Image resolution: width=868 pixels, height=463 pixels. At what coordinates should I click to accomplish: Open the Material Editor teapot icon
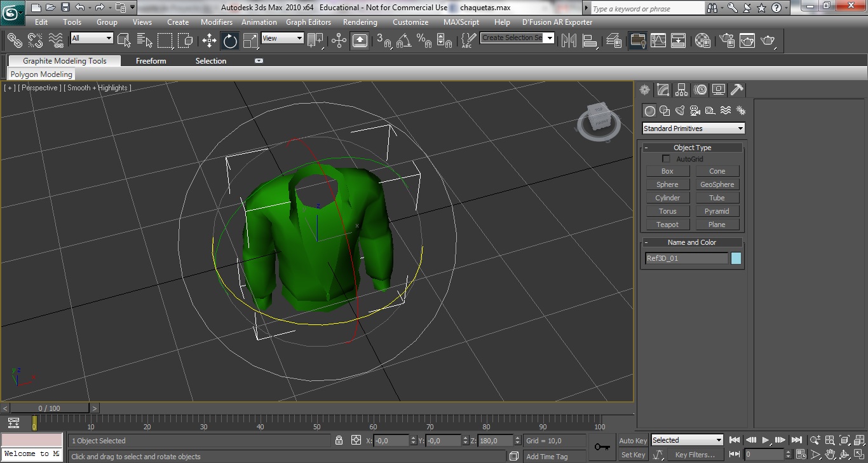(702, 41)
